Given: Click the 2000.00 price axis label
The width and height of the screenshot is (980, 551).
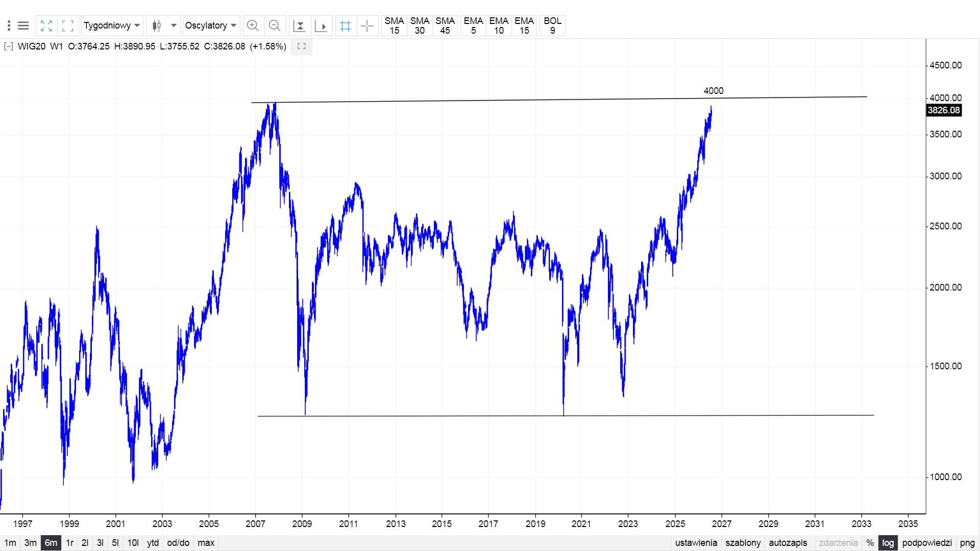Looking at the screenshot, I should pyautogui.click(x=946, y=288).
